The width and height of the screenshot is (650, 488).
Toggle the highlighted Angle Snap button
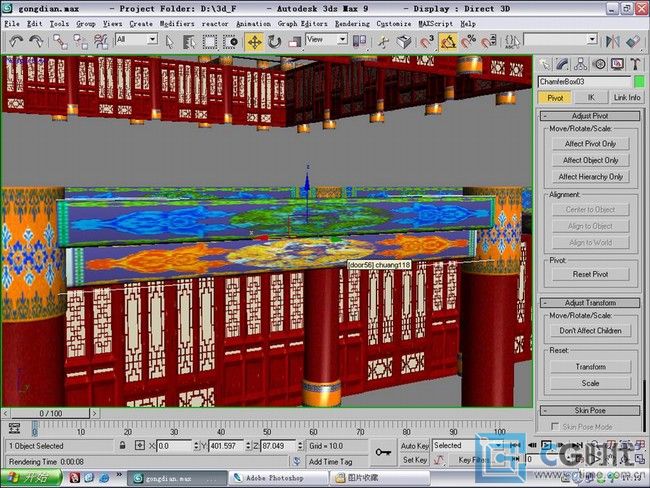click(x=448, y=42)
